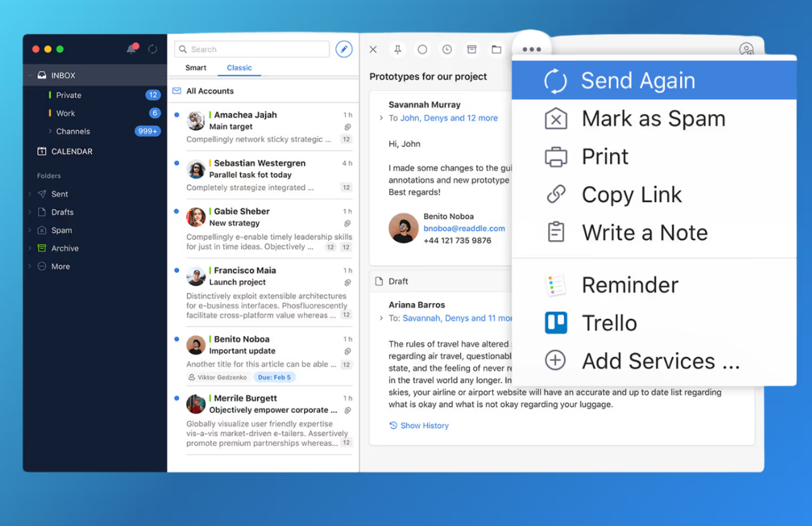This screenshot has width=812, height=526.
Task: Click inside the Search field
Action: click(x=251, y=49)
